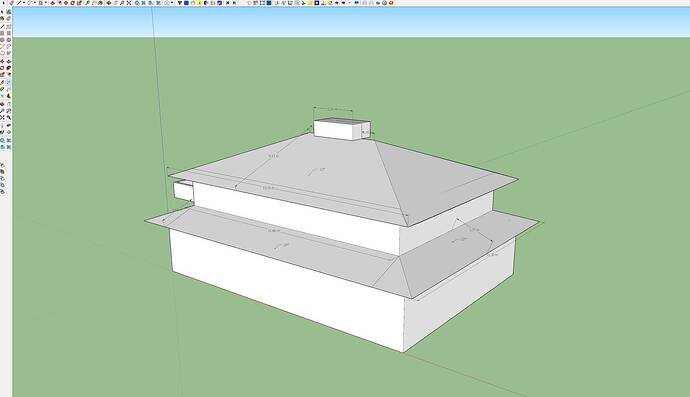This screenshot has width=690, height=397.
Task: Select the Section Plane tool
Action: pos(9,132)
